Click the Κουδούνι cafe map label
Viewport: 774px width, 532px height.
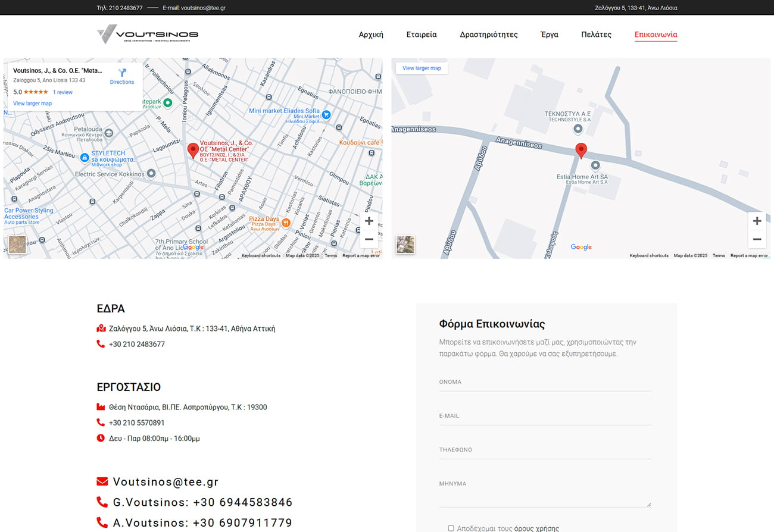(360, 142)
